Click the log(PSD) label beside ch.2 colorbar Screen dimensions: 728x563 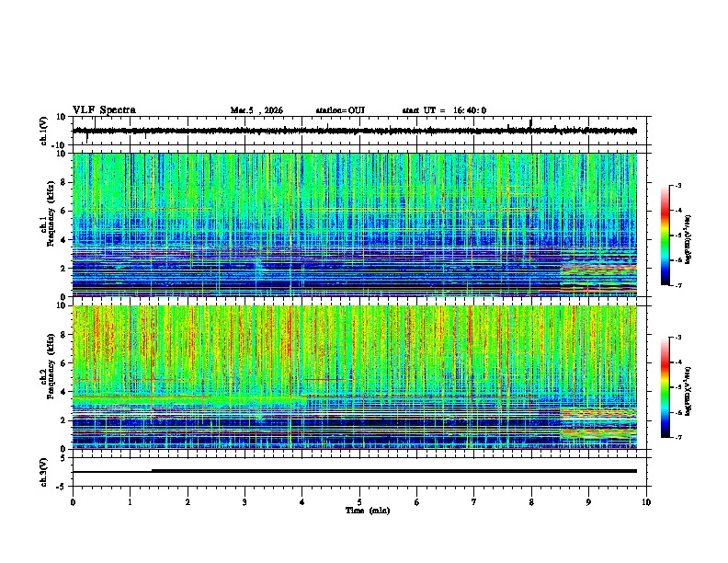pyautogui.click(x=688, y=391)
